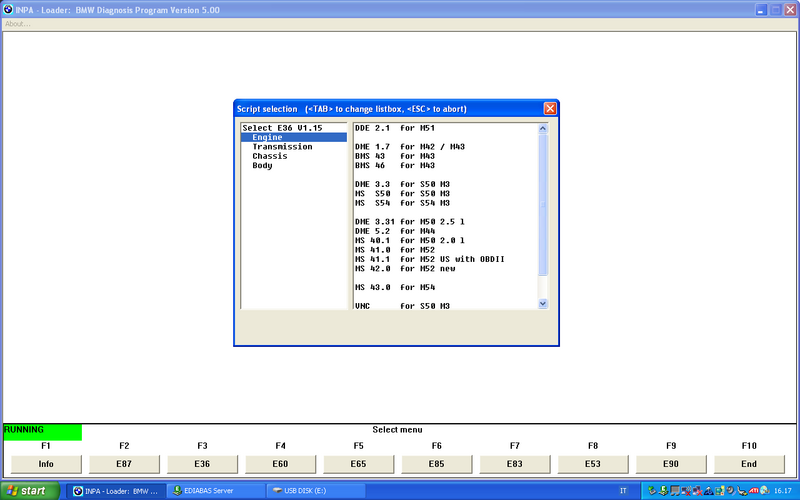Click the BMW logo in the title bar
The width and height of the screenshot is (800, 500).
[x=8, y=10]
